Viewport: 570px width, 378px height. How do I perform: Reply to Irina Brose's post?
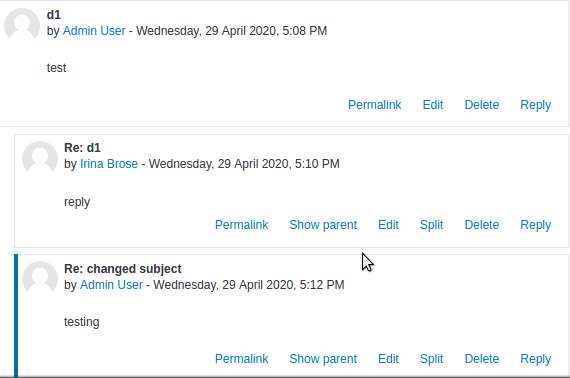coord(535,225)
